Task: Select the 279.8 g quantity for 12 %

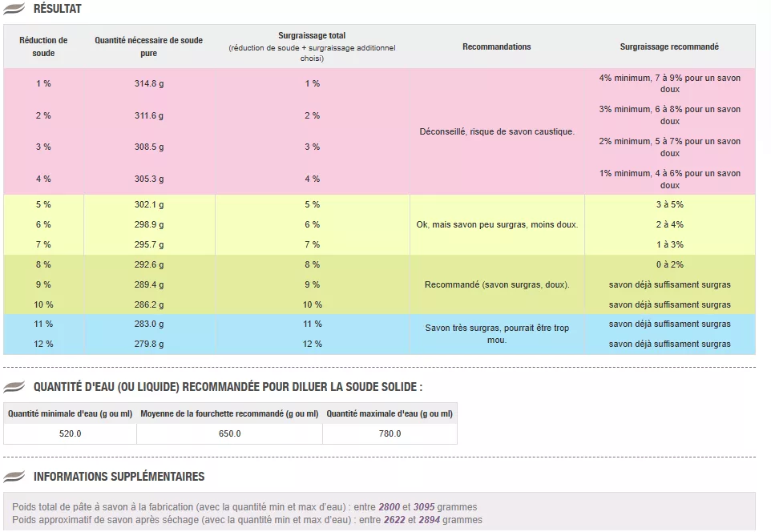Action: (149, 344)
